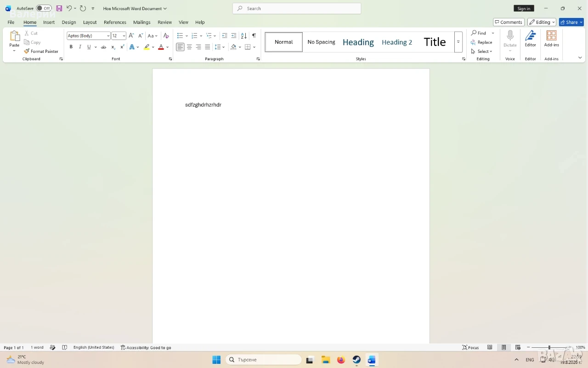Open the File menu
Viewport: 588px width, 368px height.
[x=11, y=22]
